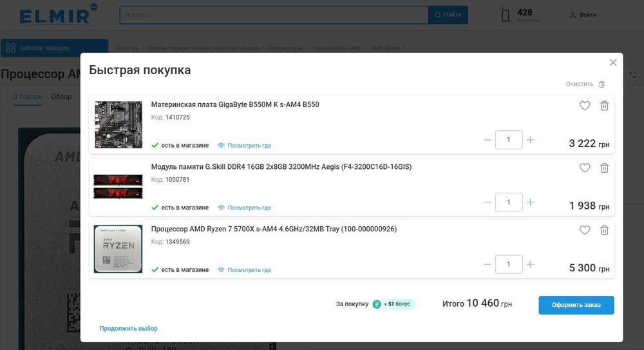Increase quantity of Ryzen 7 5700X

point(530,264)
